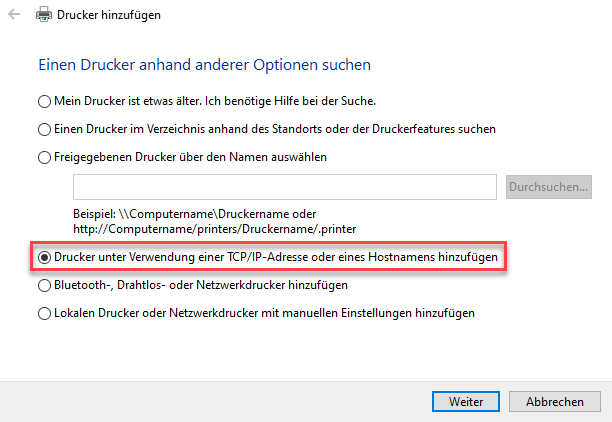Click the back arrow in the title bar
Image resolution: width=612 pixels, height=422 pixels.
coord(14,16)
